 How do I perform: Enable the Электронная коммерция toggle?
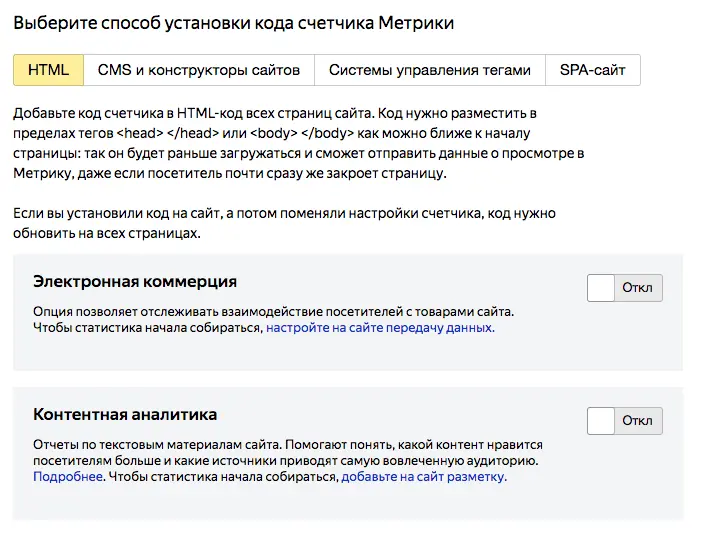coord(601,288)
